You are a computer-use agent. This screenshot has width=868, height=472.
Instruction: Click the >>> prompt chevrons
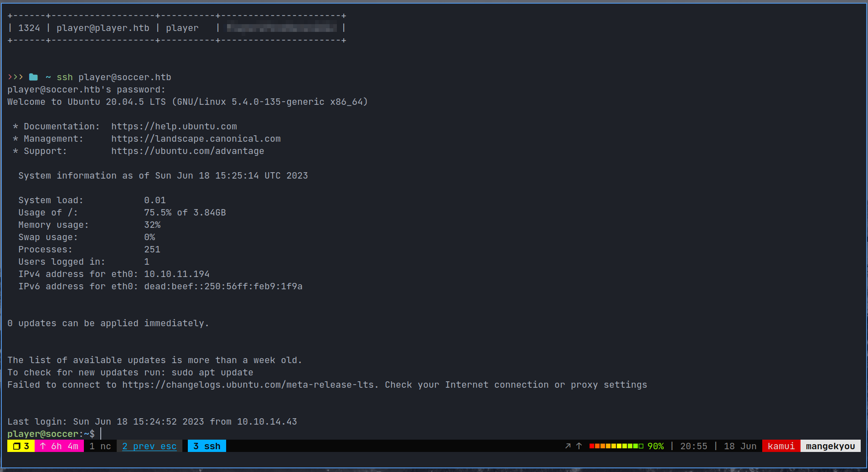tap(15, 77)
